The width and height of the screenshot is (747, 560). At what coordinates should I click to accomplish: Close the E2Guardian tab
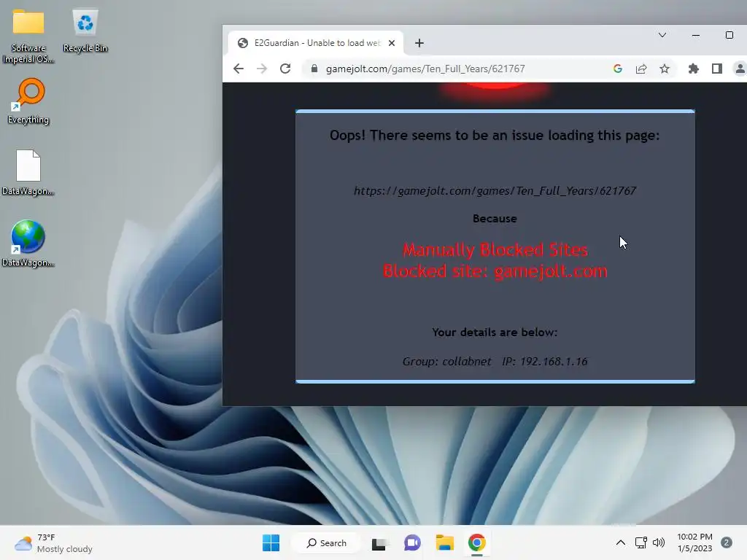(x=392, y=43)
